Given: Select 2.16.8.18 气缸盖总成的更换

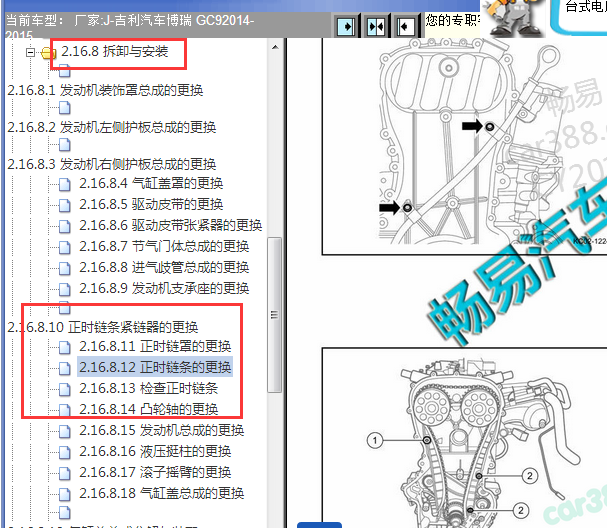Looking at the screenshot, I should (x=162, y=493).
